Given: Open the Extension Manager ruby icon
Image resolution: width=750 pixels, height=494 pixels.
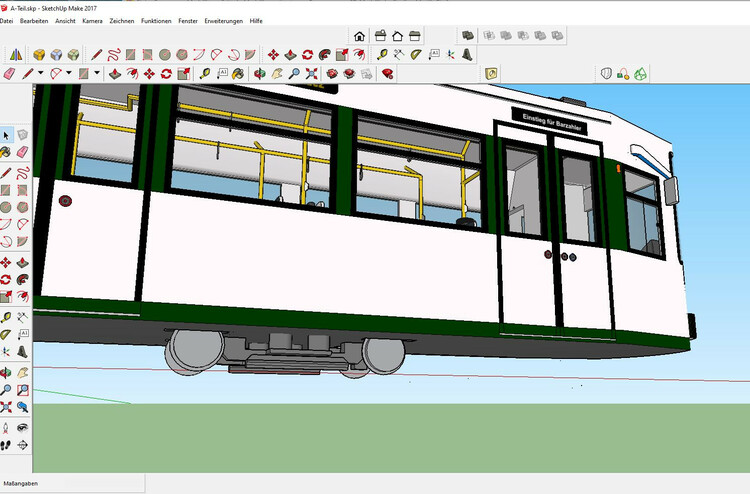Looking at the screenshot, I should (x=388, y=74).
